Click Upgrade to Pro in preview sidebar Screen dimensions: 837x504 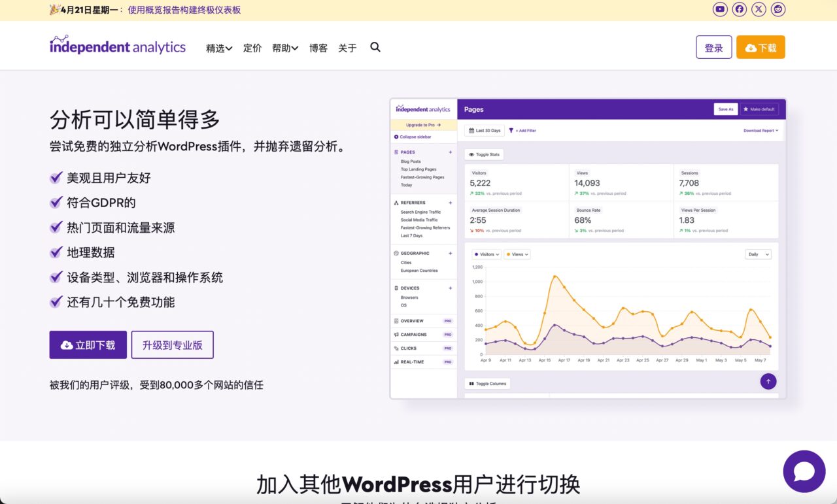pos(424,125)
